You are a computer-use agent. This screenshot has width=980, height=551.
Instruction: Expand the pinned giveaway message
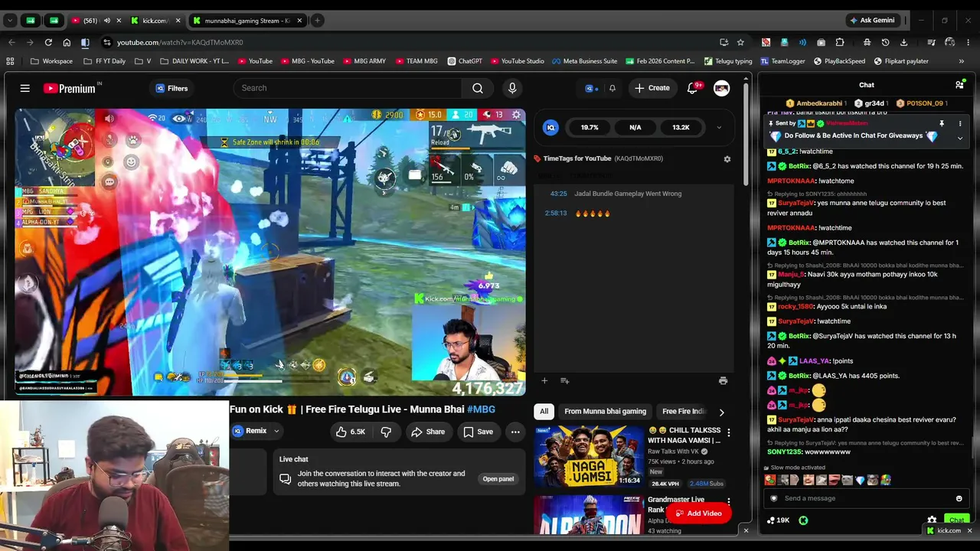pyautogui.click(x=959, y=138)
